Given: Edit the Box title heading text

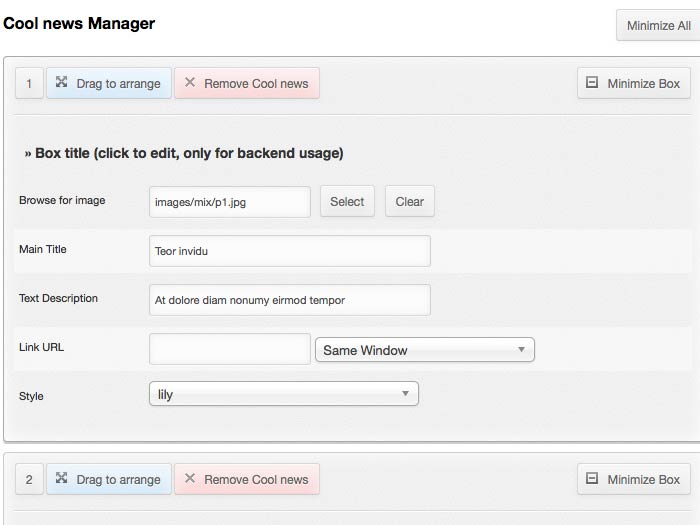Looking at the screenshot, I should click(x=184, y=153).
